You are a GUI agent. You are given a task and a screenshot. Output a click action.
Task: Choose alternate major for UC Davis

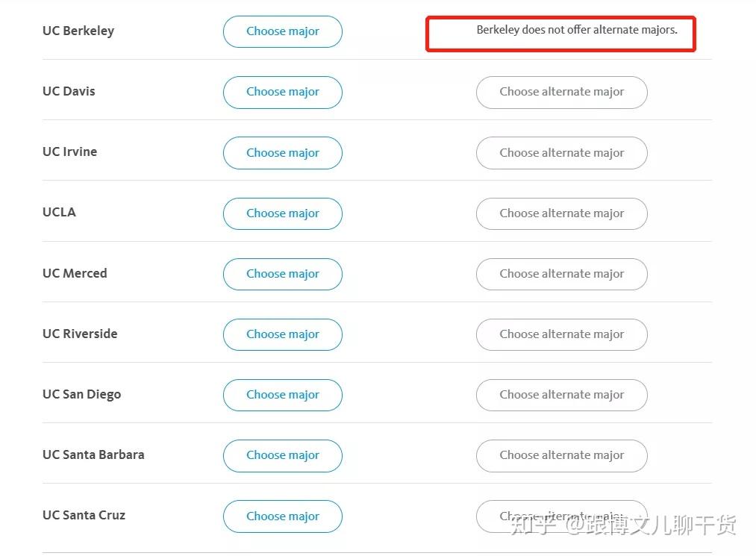pos(561,93)
